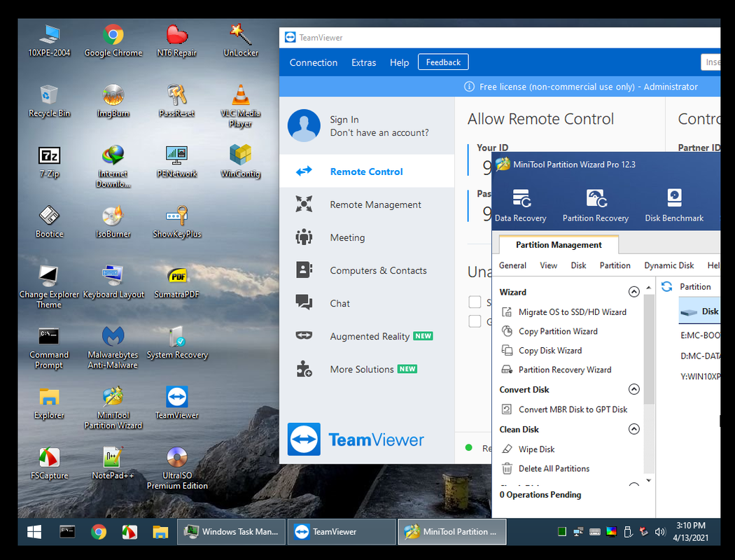Select FSCapture desktop icon
735x560 pixels.
[49, 463]
